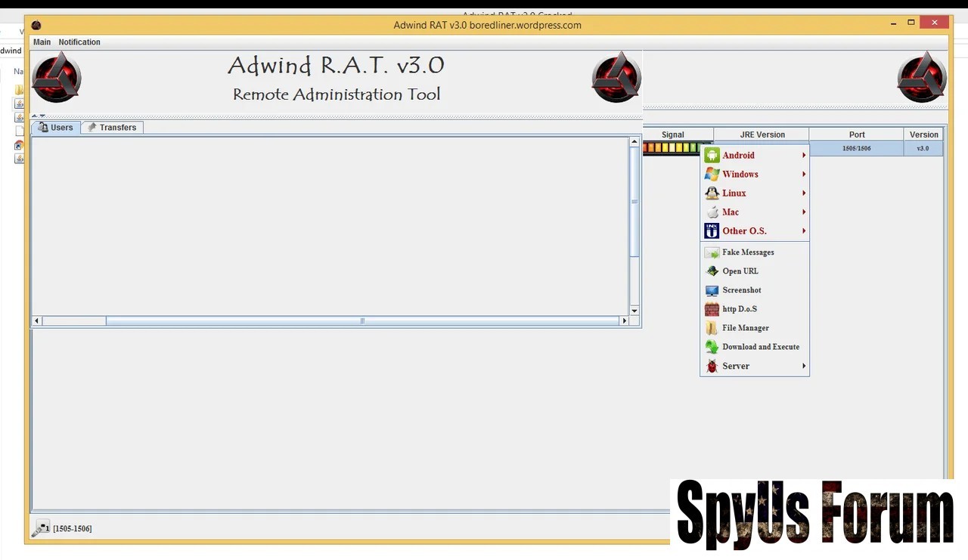Click the Port column header

[856, 135]
